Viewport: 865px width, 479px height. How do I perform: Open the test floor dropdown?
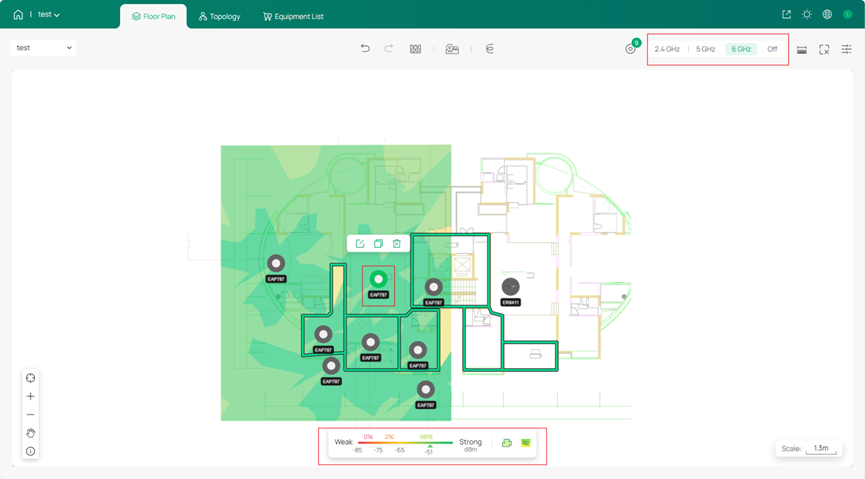click(43, 48)
